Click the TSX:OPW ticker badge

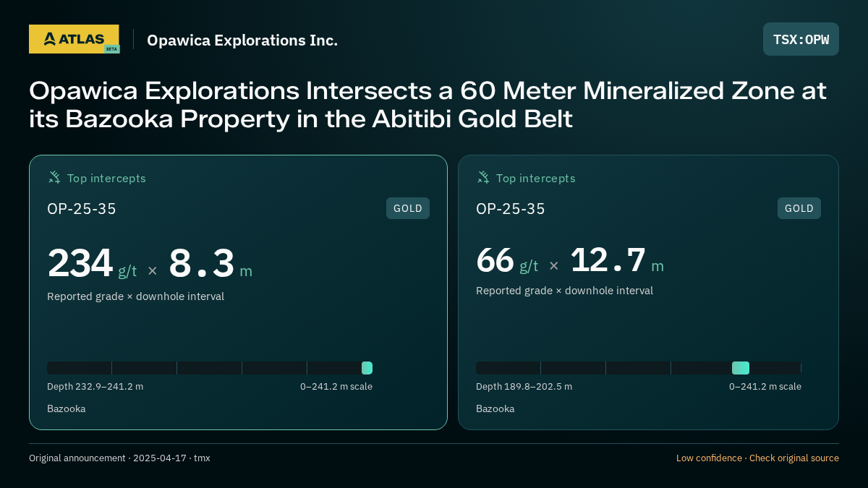click(801, 39)
